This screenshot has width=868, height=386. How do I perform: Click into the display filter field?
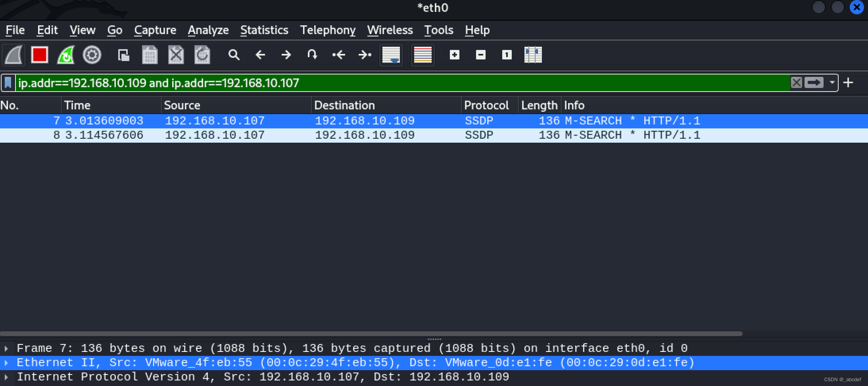[x=403, y=83]
